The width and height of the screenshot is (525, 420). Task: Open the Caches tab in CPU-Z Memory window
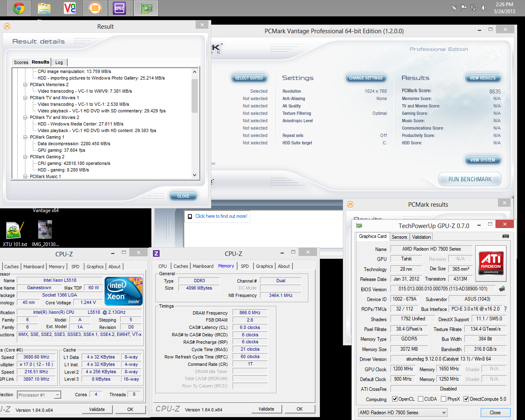pos(180,266)
